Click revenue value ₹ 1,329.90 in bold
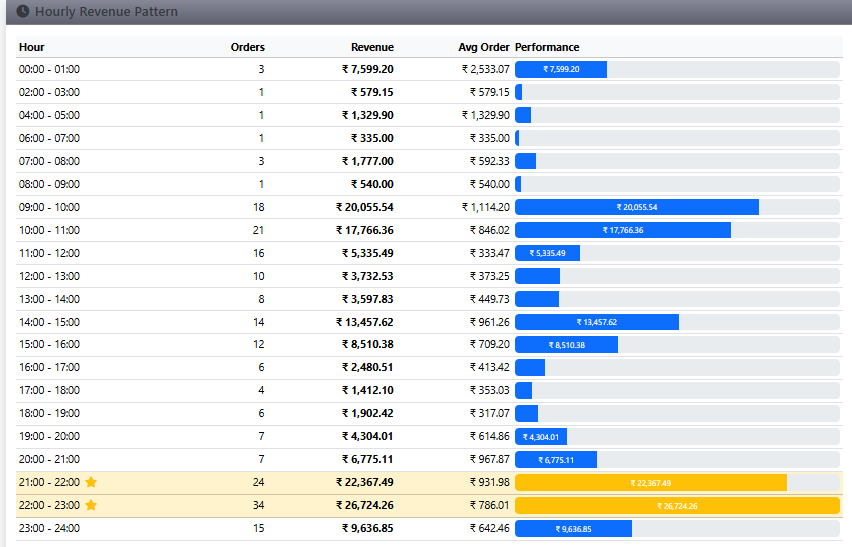852x547 pixels. (x=368, y=115)
